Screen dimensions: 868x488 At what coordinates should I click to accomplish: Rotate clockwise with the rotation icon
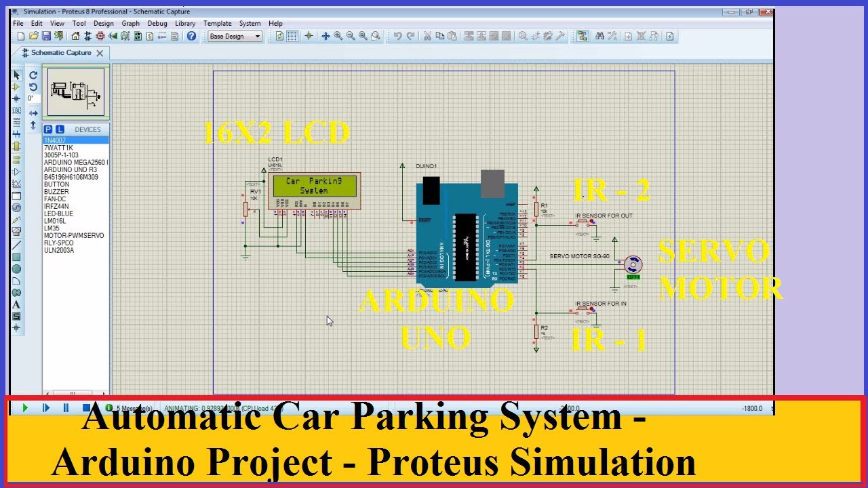(x=33, y=75)
